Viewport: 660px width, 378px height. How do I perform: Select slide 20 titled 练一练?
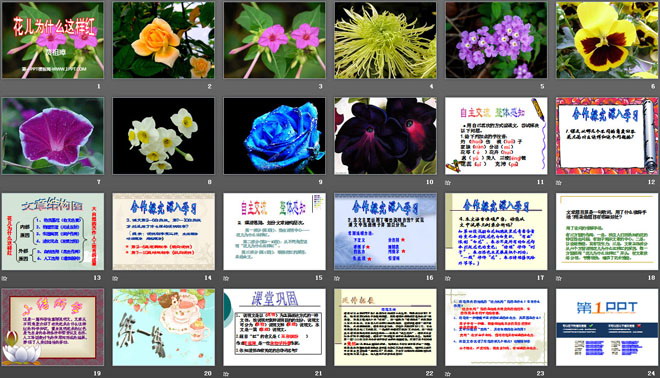(x=163, y=327)
